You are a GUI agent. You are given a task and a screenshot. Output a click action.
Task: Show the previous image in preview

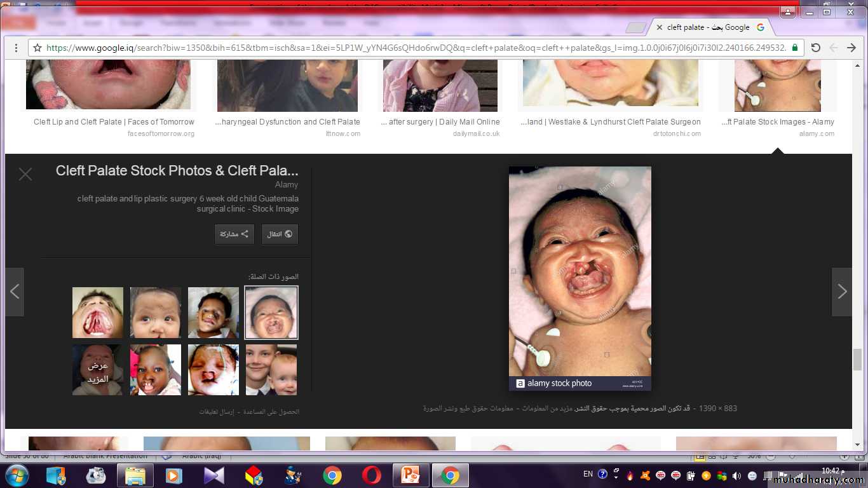pyautogui.click(x=15, y=292)
